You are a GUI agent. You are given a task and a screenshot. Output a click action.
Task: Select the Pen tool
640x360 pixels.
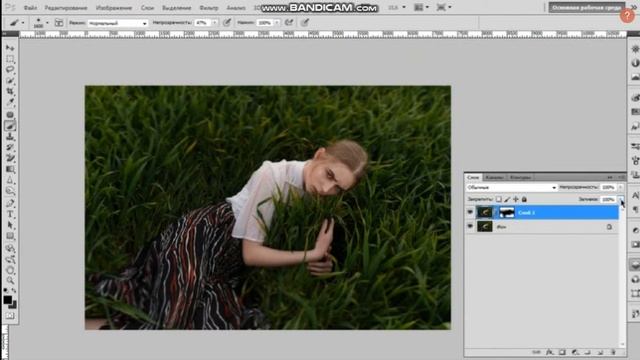10,203
